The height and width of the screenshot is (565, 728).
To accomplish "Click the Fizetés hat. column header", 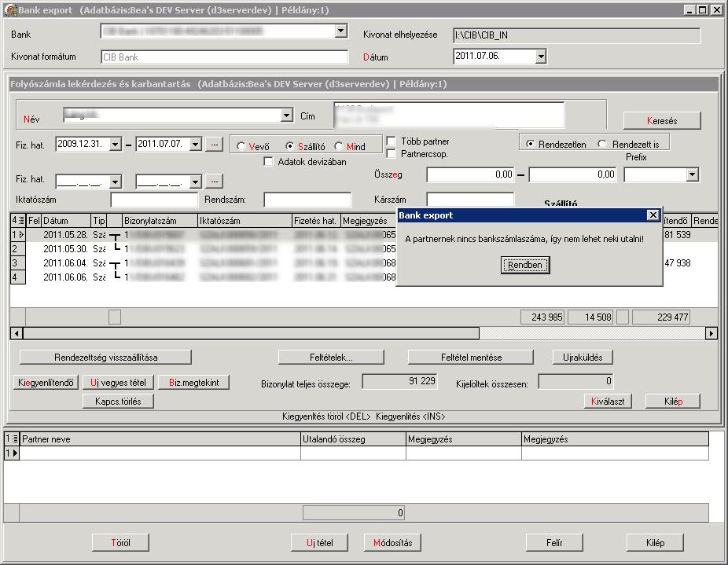I will point(317,221).
